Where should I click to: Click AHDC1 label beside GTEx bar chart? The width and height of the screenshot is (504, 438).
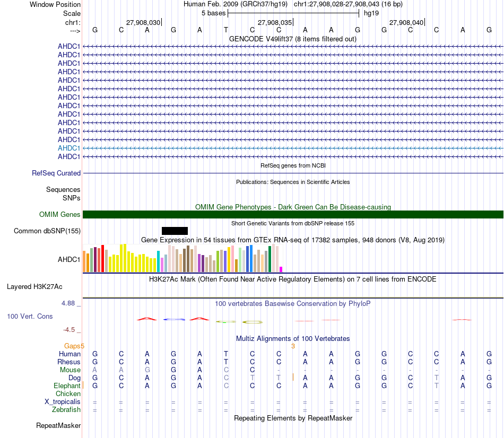(x=69, y=259)
